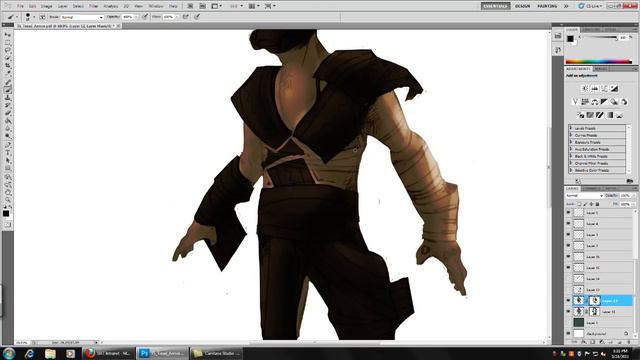Add an Invert adjustment layer
This screenshot has height=360, width=640.
point(580,116)
